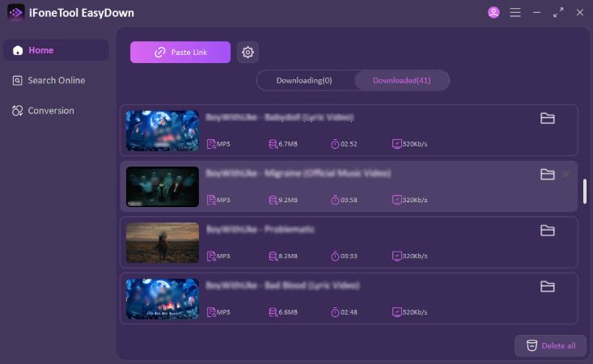593x364 pixels.
Task: Open the hamburger menu in the title bar
Action: click(515, 12)
